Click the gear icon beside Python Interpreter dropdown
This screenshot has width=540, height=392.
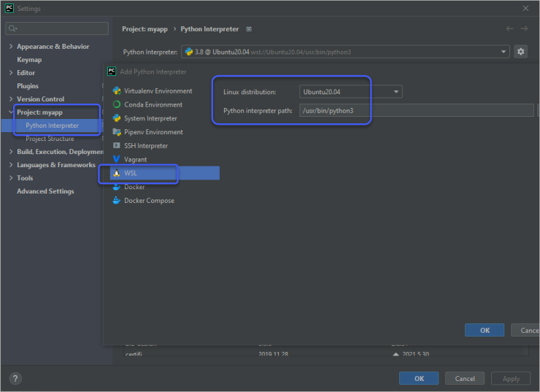520,52
